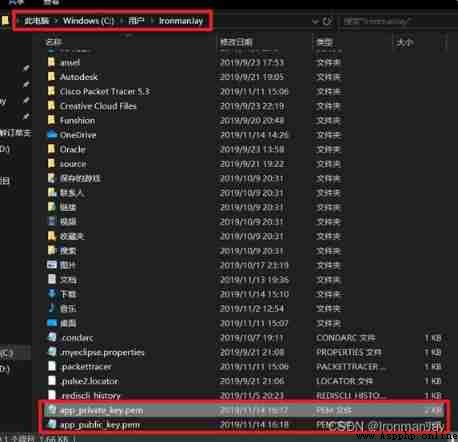Sort by the 名称 name column header
The image size is (458, 442).
[54, 42]
